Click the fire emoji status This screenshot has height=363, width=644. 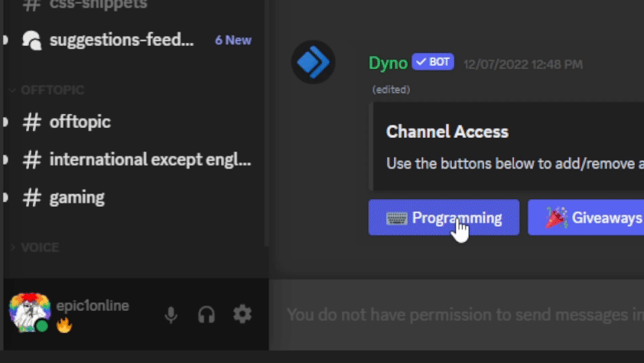point(64,325)
